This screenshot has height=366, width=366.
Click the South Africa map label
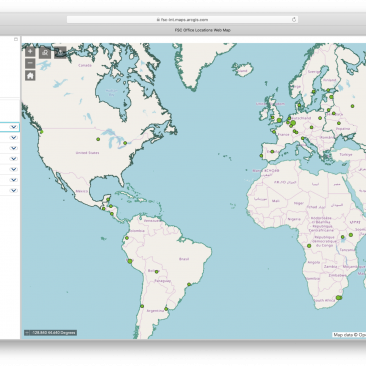[324, 300]
